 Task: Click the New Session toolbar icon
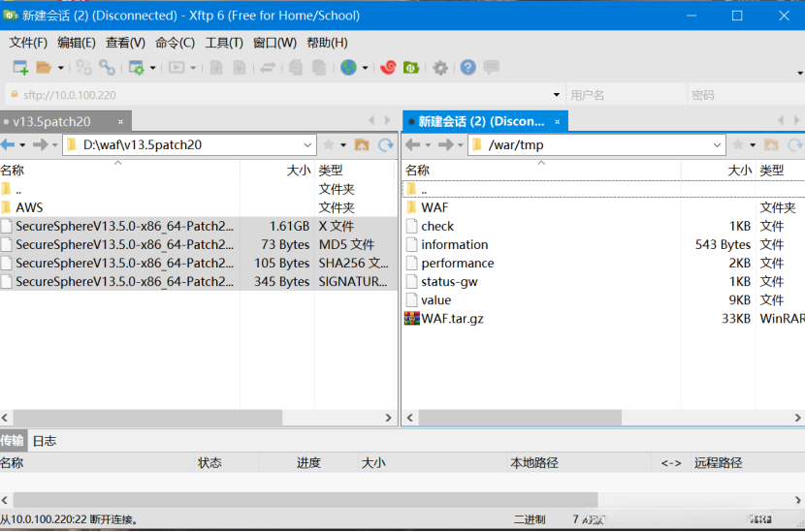pyautogui.click(x=20, y=67)
